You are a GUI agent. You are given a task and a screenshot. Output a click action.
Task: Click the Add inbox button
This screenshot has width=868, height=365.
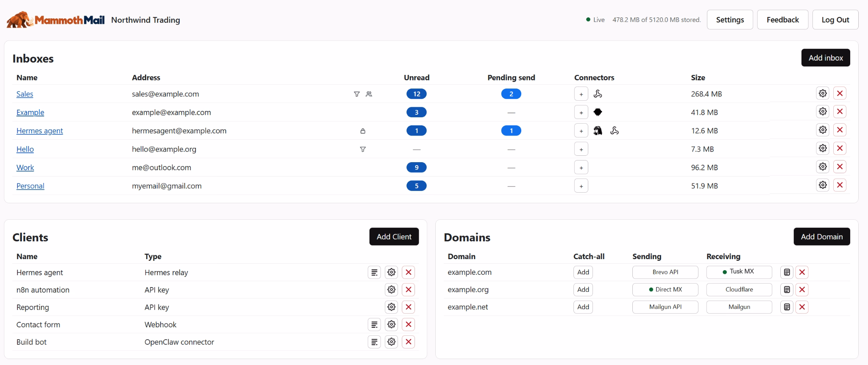click(x=826, y=58)
